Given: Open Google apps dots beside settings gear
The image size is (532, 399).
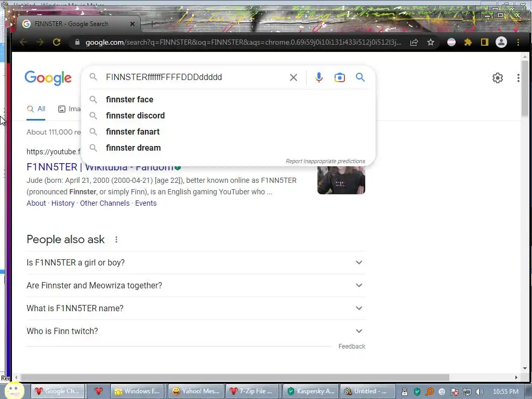Looking at the screenshot, I should coord(518,78).
